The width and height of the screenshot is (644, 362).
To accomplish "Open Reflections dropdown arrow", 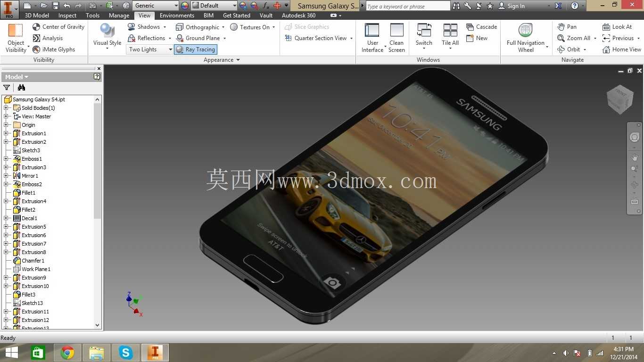I will (170, 38).
